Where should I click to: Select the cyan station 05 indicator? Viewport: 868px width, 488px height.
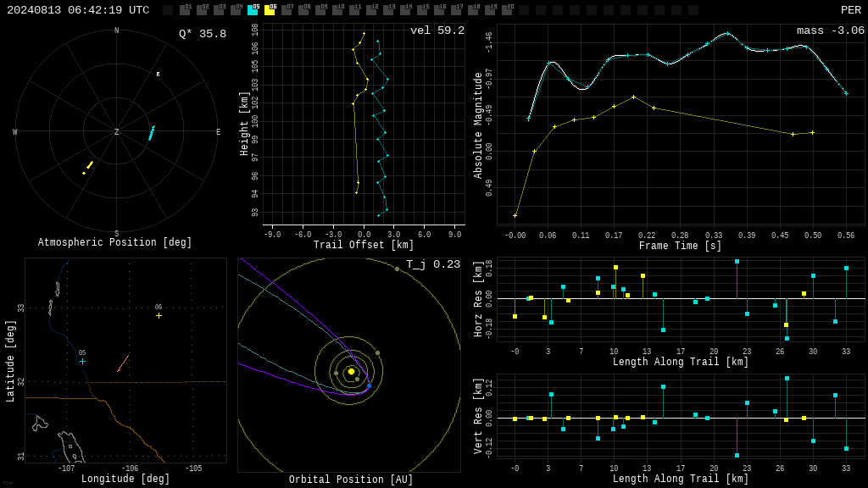[253, 10]
